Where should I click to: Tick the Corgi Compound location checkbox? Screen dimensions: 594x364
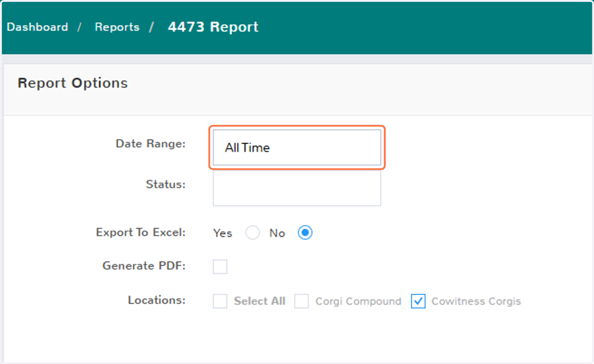click(x=301, y=301)
